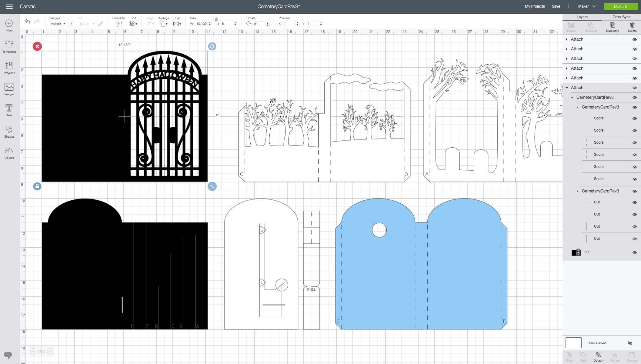Click zoom in plus button
The height and width of the screenshot is (364, 641).
coord(50,352)
